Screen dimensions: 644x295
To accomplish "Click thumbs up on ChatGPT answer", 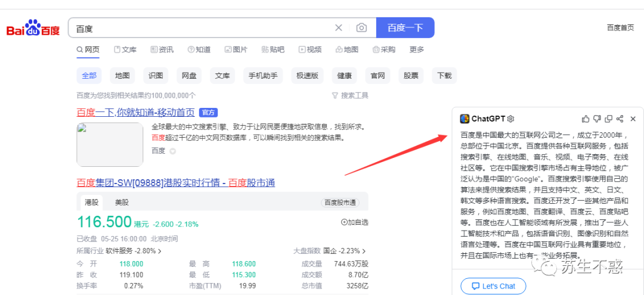I will [x=586, y=119].
